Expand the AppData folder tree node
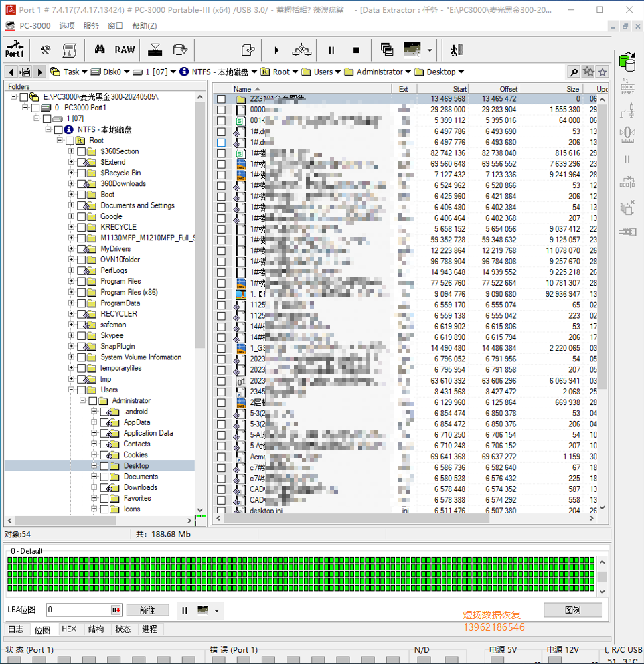The height and width of the screenshot is (664, 644). [94, 422]
